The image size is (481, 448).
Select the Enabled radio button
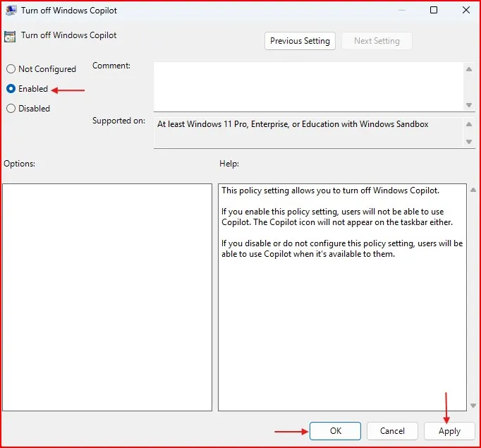(11, 89)
